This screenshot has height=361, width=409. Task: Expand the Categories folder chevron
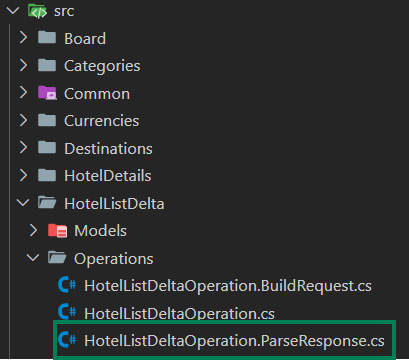[x=23, y=65]
